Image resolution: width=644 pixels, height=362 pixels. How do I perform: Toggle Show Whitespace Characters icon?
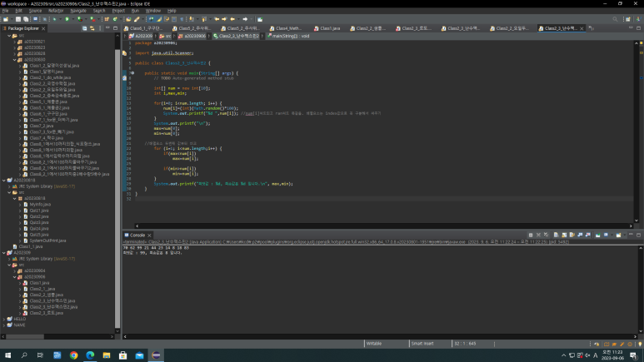(182, 19)
